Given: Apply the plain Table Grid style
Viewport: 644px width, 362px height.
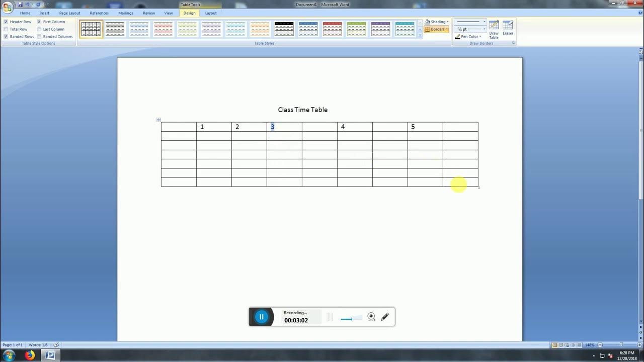Looking at the screenshot, I should 91,29.
